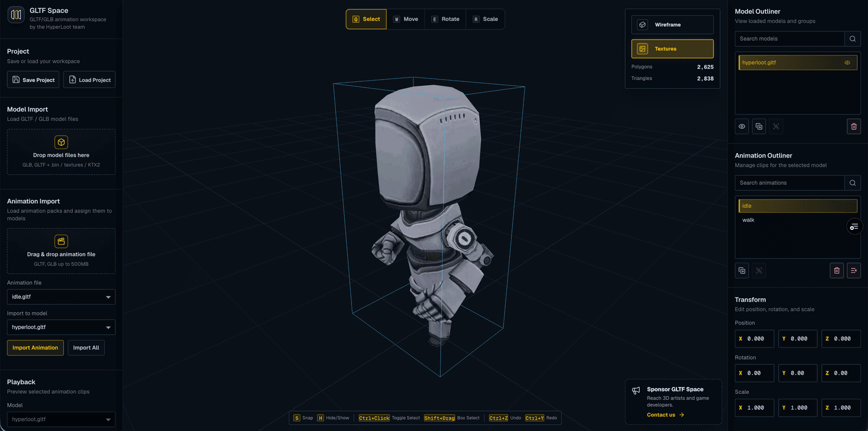Click the Scale X input field
Screen dimensions: 868x431
tap(754, 407)
